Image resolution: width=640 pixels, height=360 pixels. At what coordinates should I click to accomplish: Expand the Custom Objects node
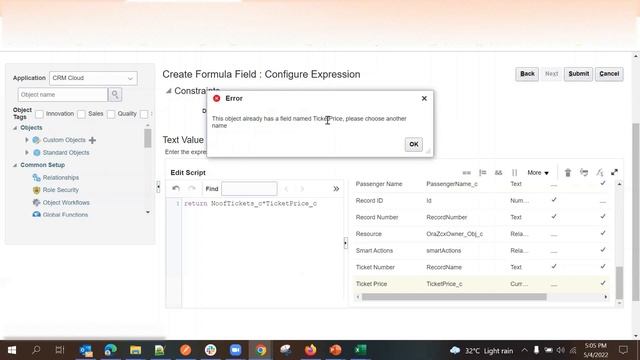[27, 140]
